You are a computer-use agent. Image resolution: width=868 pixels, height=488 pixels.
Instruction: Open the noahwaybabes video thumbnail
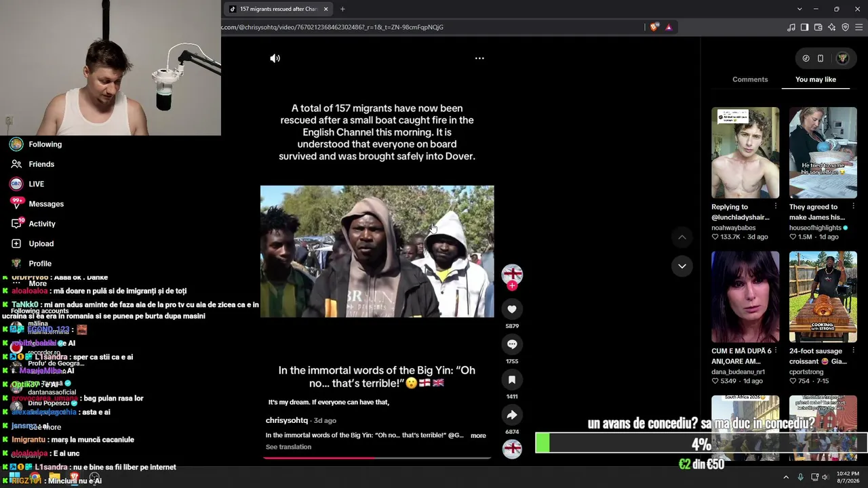(745, 152)
